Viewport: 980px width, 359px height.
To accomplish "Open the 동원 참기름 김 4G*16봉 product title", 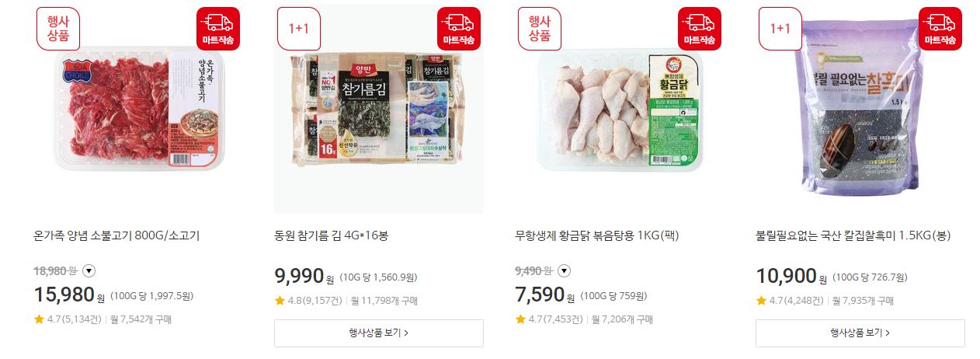I will 331,235.
